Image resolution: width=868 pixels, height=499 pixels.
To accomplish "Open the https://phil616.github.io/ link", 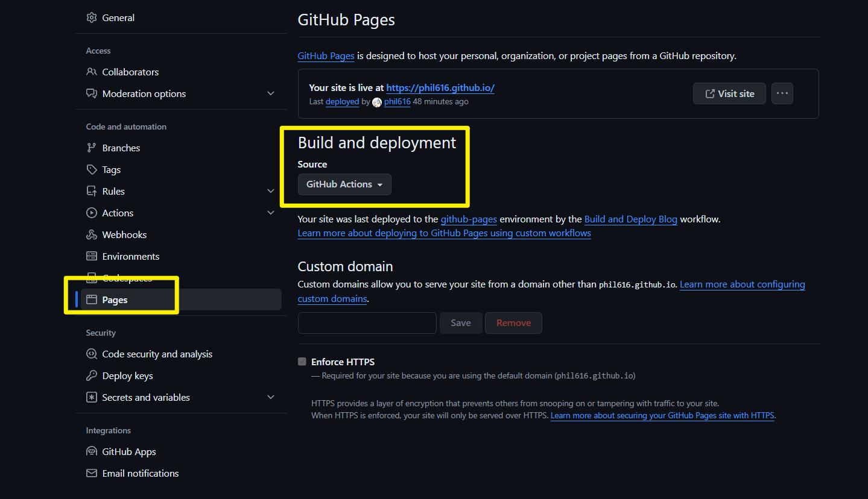I will 440,88.
